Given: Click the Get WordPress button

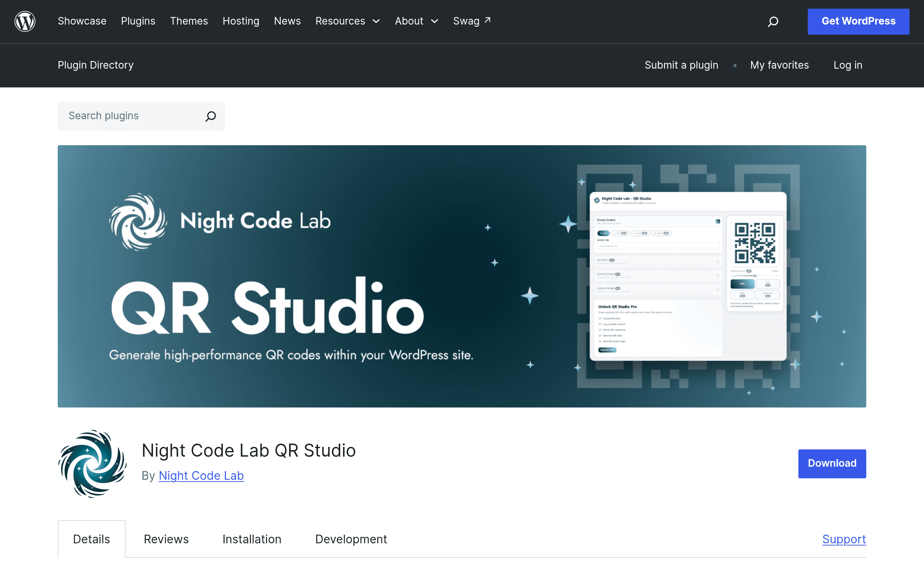Looking at the screenshot, I should [858, 21].
